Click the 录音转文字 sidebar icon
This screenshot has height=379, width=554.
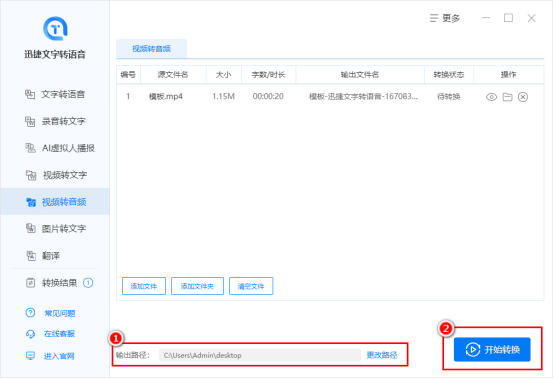coord(30,121)
